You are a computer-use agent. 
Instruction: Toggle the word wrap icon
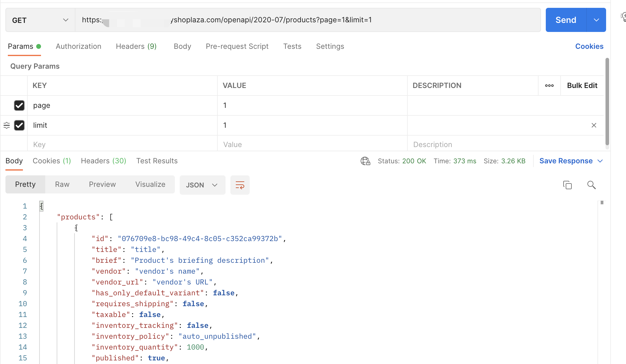point(240,185)
